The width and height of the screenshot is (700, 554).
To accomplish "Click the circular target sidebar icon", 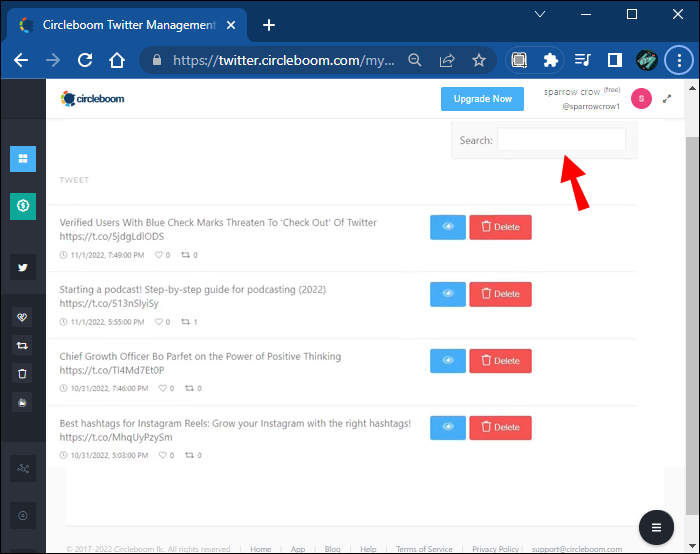I will point(23,516).
